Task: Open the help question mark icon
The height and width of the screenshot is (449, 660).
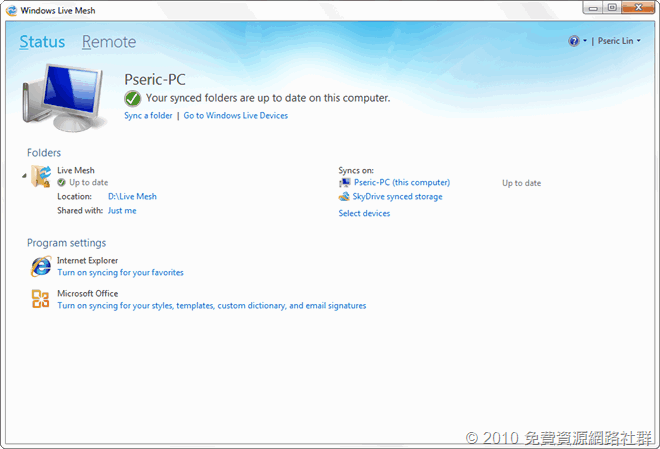Action: tap(573, 41)
